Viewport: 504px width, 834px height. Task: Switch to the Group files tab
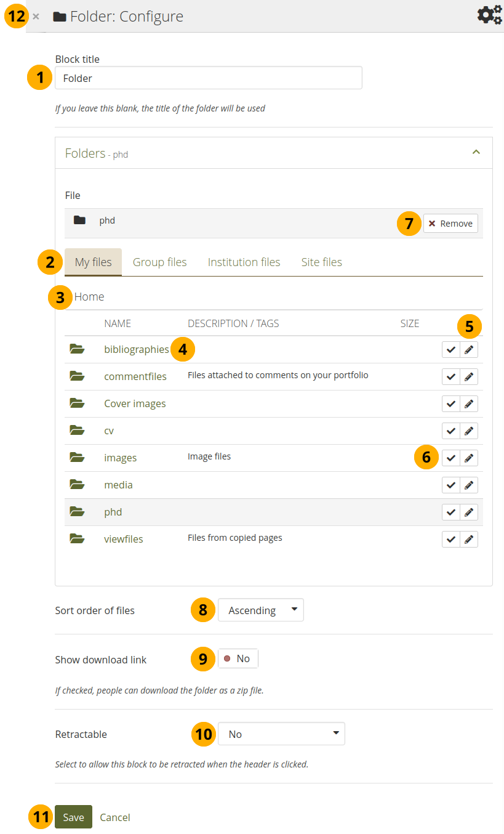(x=160, y=262)
